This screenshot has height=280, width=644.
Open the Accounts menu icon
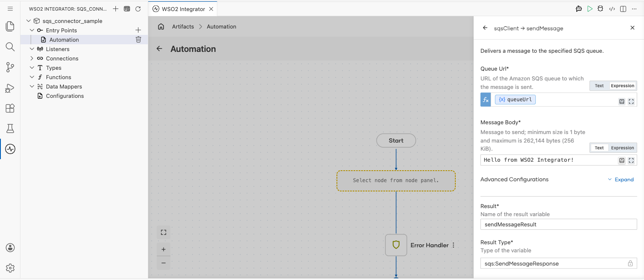[x=10, y=248]
